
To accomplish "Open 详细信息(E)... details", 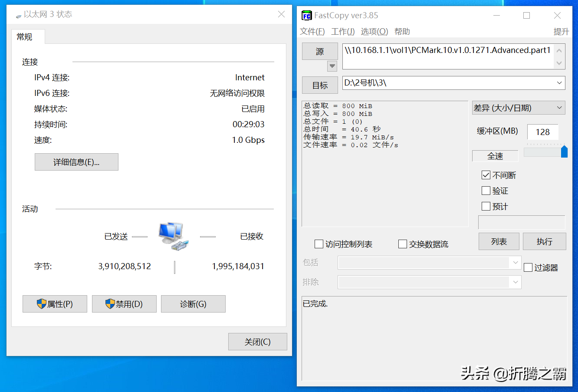I will [76, 162].
